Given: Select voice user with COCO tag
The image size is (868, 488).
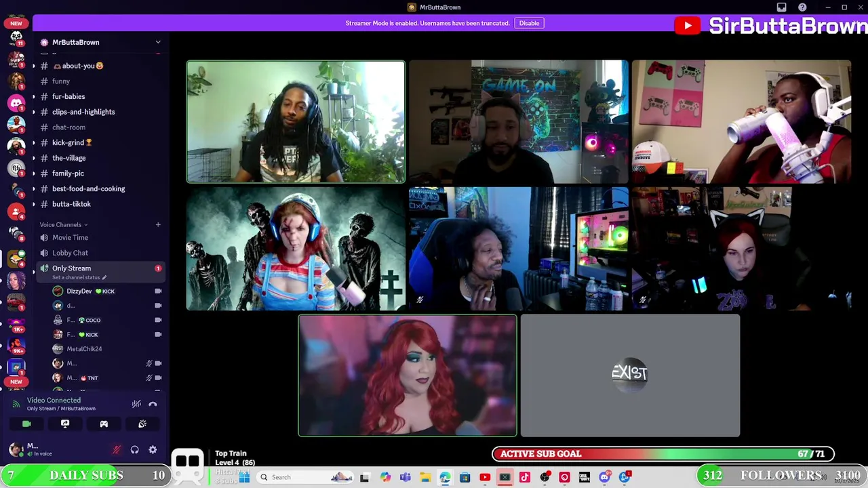Looking at the screenshot, I should pyautogui.click(x=107, y=320).
